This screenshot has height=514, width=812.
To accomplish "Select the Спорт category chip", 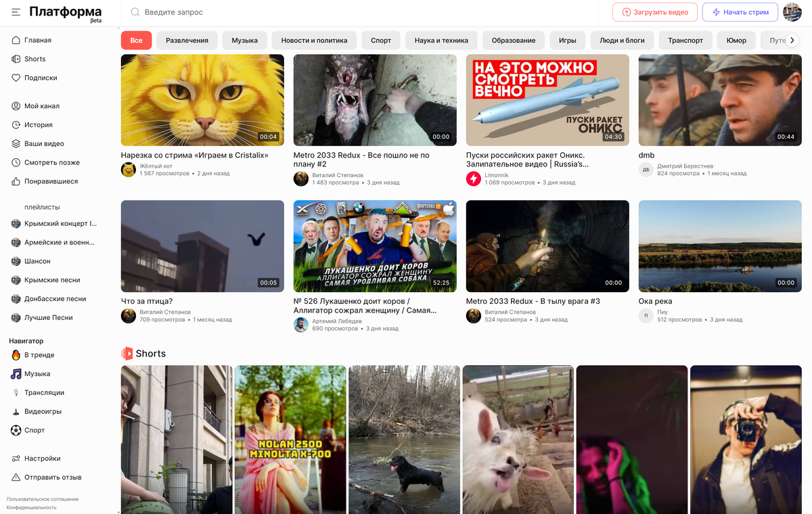I will click(381, 41).
